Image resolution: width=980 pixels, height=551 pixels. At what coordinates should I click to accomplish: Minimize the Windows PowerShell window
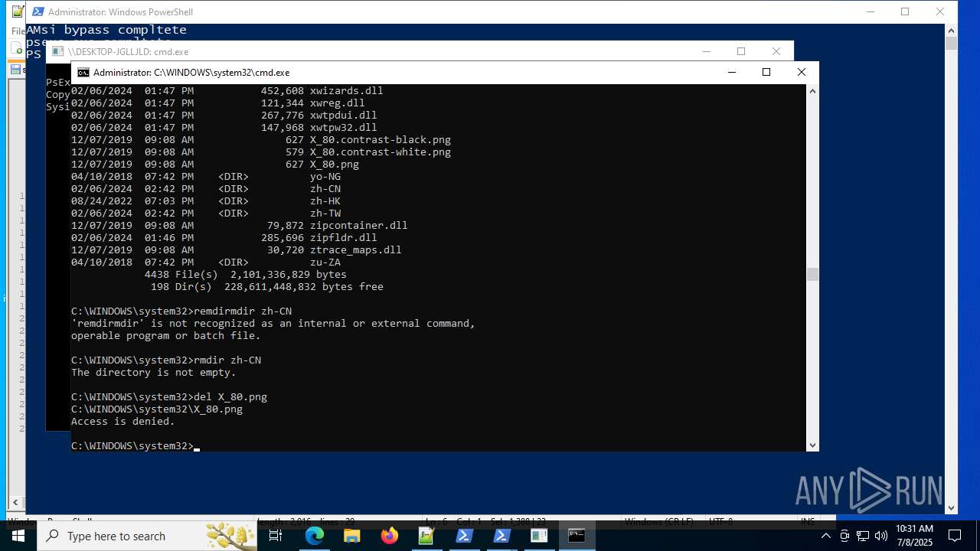[871, 11]
